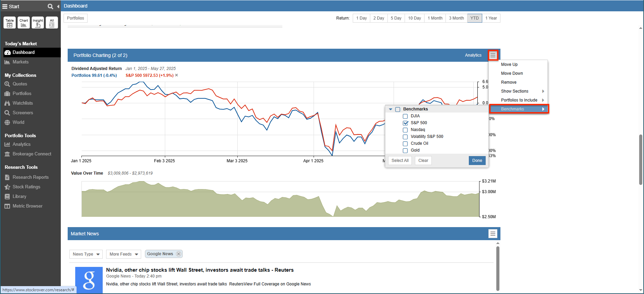The width and height of the screenshot is (644, 294).
Task: Select the YTD return period
Action: click(475, 18)
